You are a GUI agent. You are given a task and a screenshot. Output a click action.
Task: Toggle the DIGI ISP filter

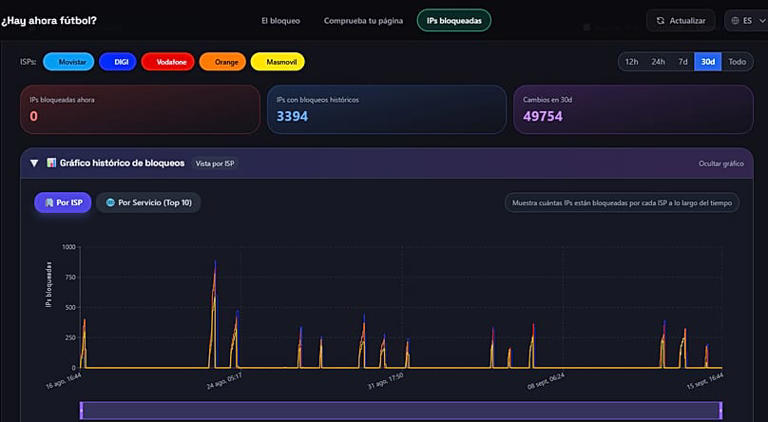point(118,62)
